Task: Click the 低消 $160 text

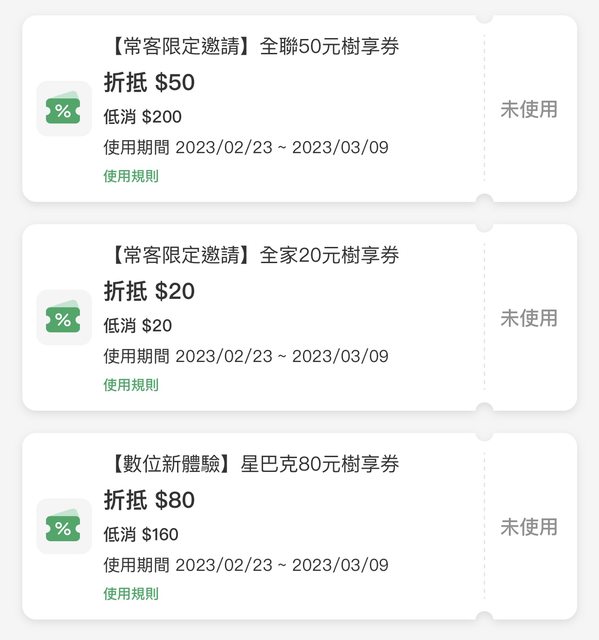Action: click(x=141, y=535)
